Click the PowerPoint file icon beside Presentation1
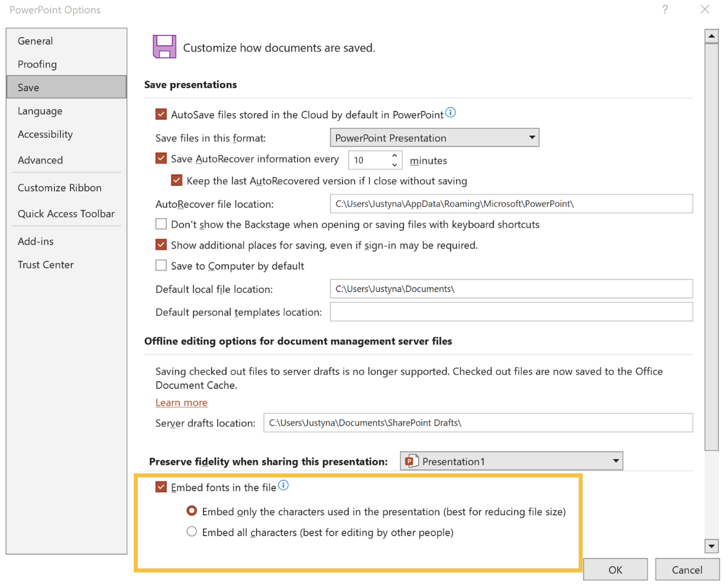This screenshot has width=728, height=586. [411, 461]
